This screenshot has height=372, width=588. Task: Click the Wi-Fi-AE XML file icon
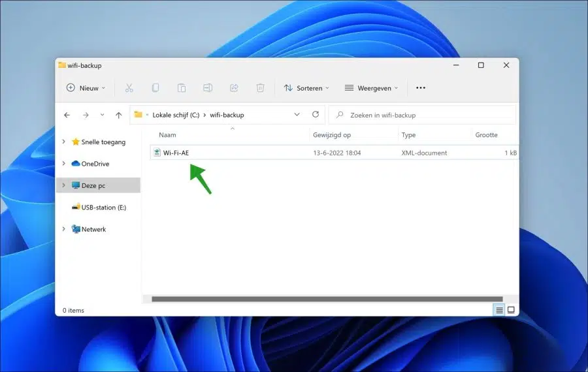[x=157, y=153]
